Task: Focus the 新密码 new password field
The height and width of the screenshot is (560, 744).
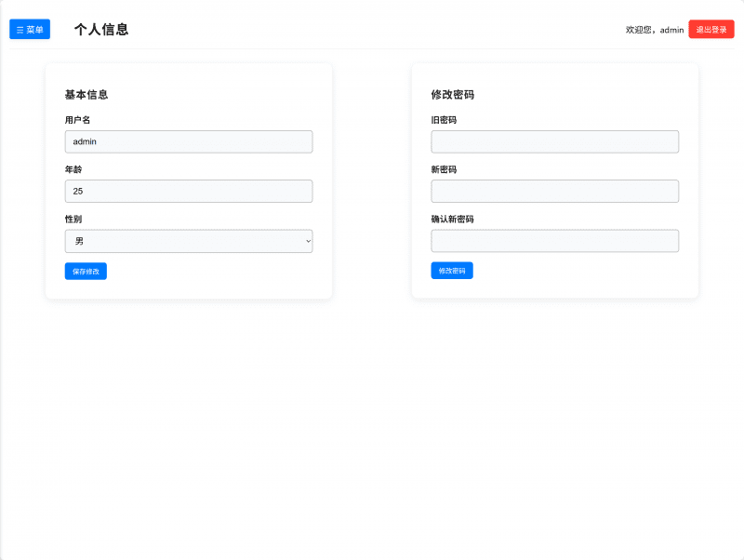Action: 554,191
